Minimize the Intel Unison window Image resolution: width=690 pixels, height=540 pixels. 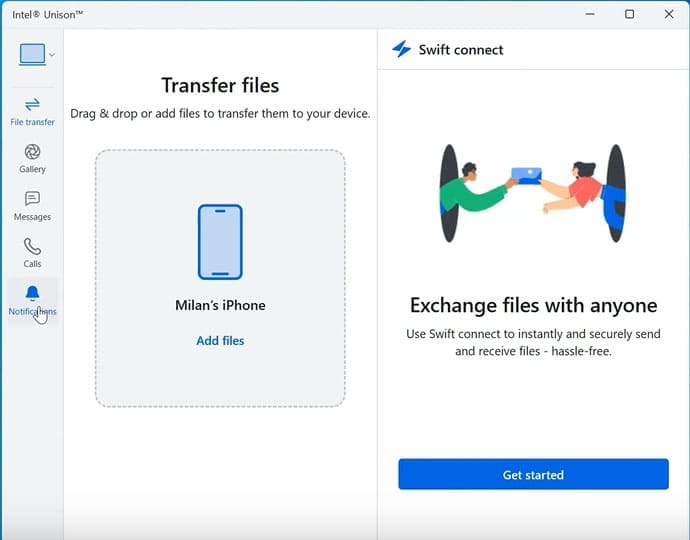[x=590, y=14]
